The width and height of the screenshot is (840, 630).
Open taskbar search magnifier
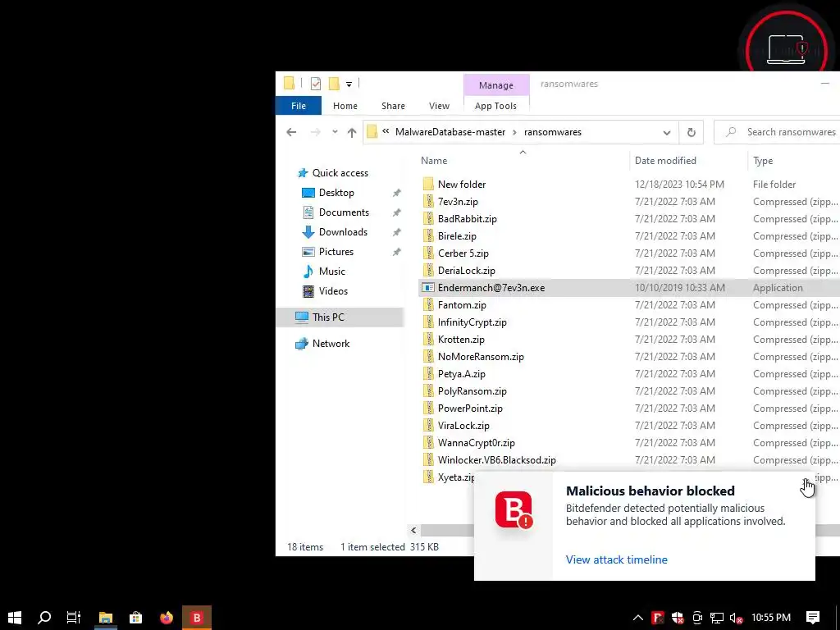click(x=44, y=618)
